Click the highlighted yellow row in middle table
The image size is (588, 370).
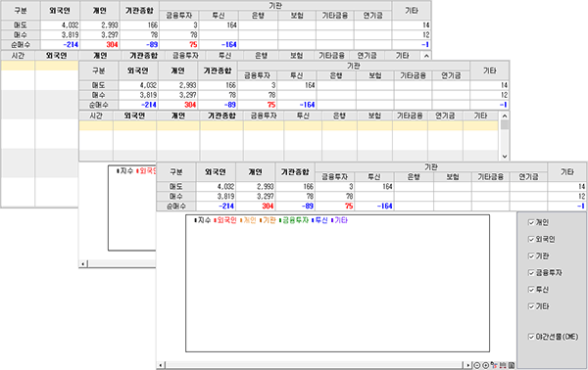coord(289,126)
